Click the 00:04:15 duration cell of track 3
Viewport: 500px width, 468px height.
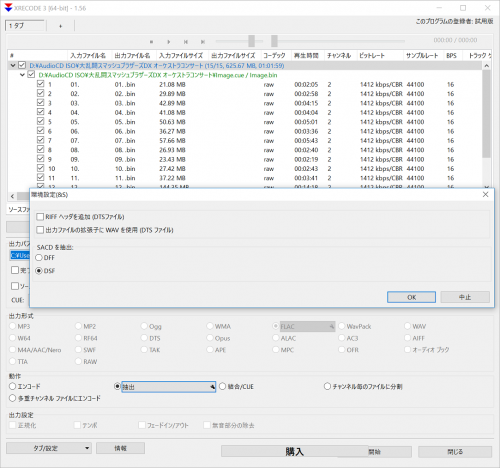point(306,103)
